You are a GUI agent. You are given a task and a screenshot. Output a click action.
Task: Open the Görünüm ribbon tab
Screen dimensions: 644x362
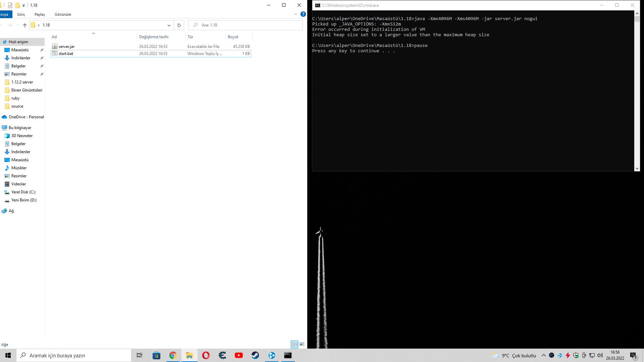[x=63, y=14]
